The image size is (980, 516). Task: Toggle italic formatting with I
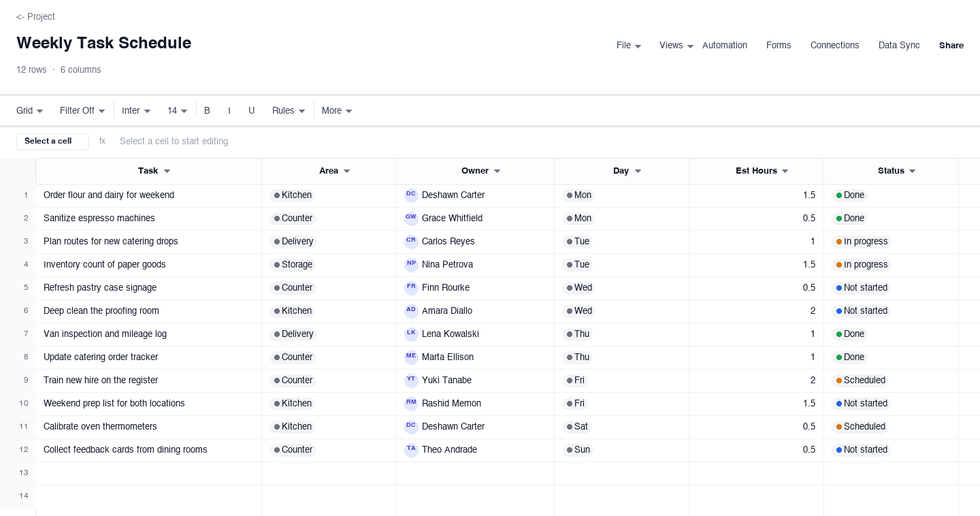click(229, 110)
